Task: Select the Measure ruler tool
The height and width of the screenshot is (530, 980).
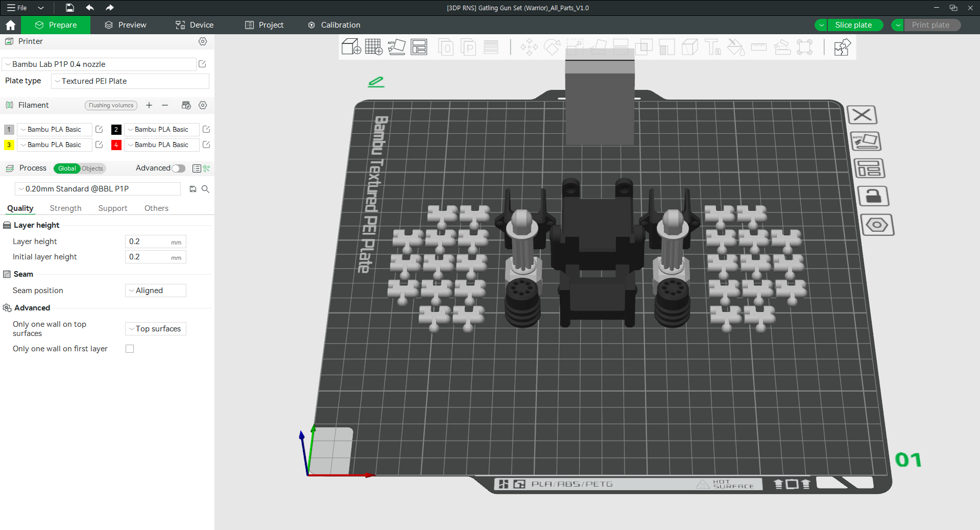Action: click(x=758, y=47)
